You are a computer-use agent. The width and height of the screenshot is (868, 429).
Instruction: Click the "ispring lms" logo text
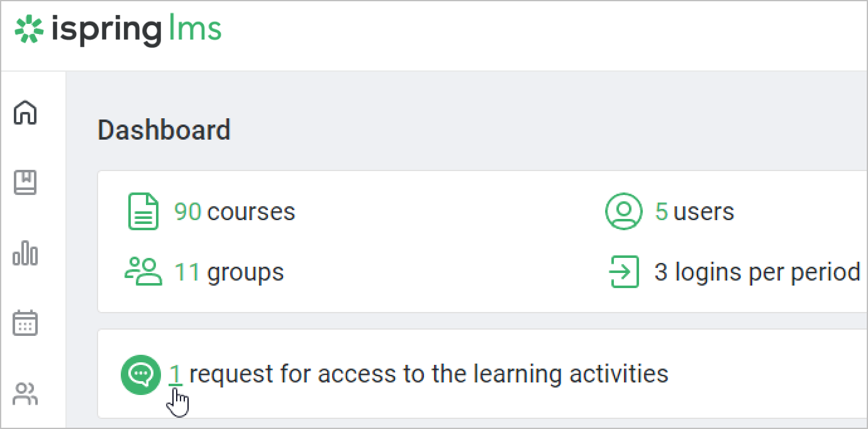click(x=136, y=30)
